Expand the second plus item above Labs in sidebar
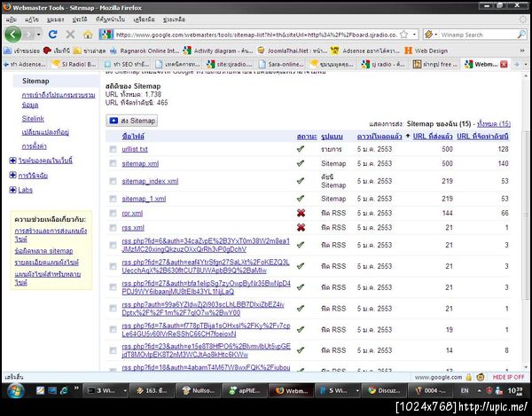Viewport: 532px width, 416px height. (12, 175)
